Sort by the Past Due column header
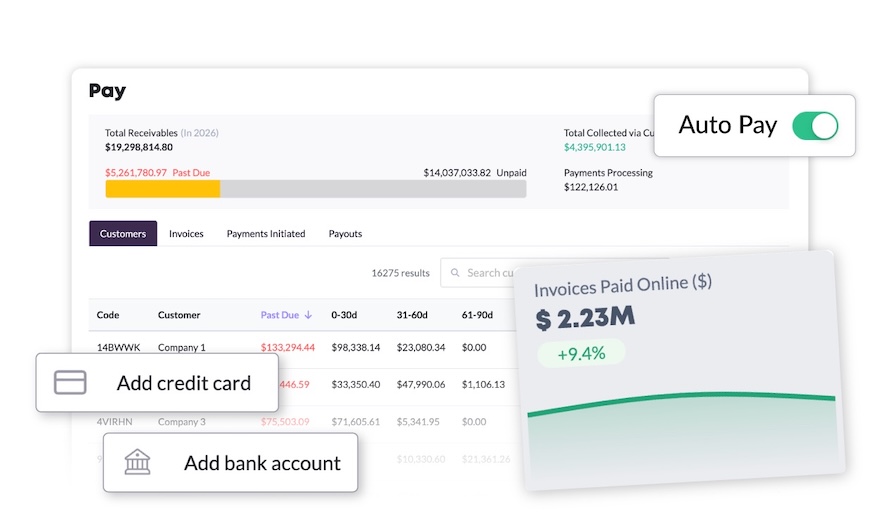This screenshot has width=880, height=528. (x=280, y=315)
